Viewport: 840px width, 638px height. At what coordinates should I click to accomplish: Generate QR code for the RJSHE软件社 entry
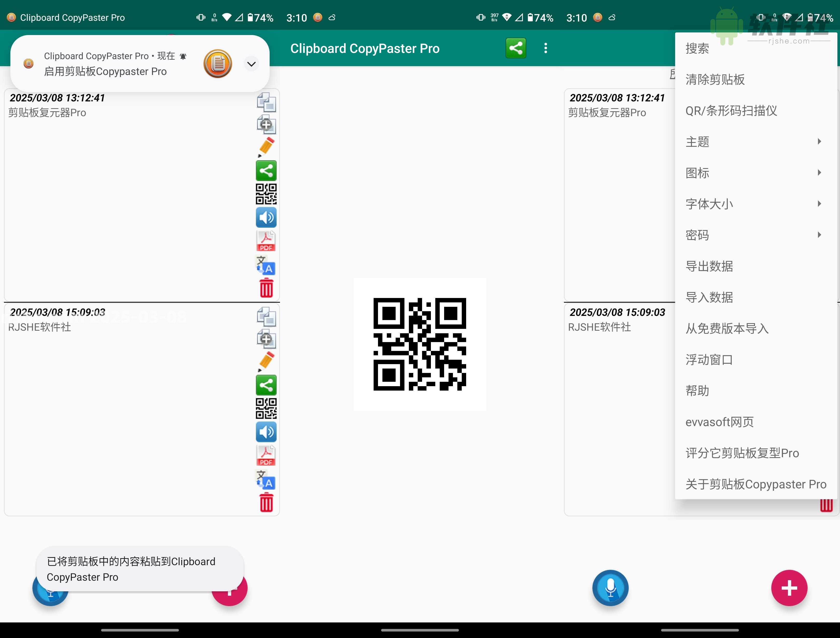click(266, 408)
